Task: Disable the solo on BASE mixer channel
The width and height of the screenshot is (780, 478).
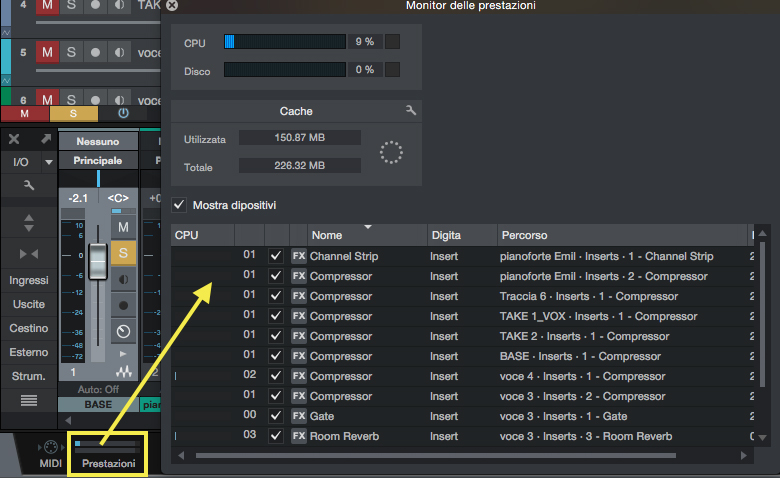Action: (x=123, y=253)
